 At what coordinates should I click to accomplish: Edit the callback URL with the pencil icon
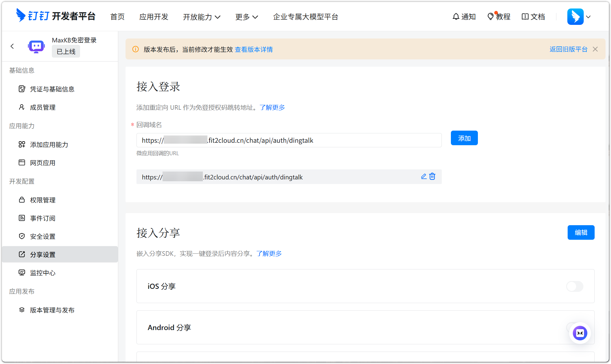424,176
